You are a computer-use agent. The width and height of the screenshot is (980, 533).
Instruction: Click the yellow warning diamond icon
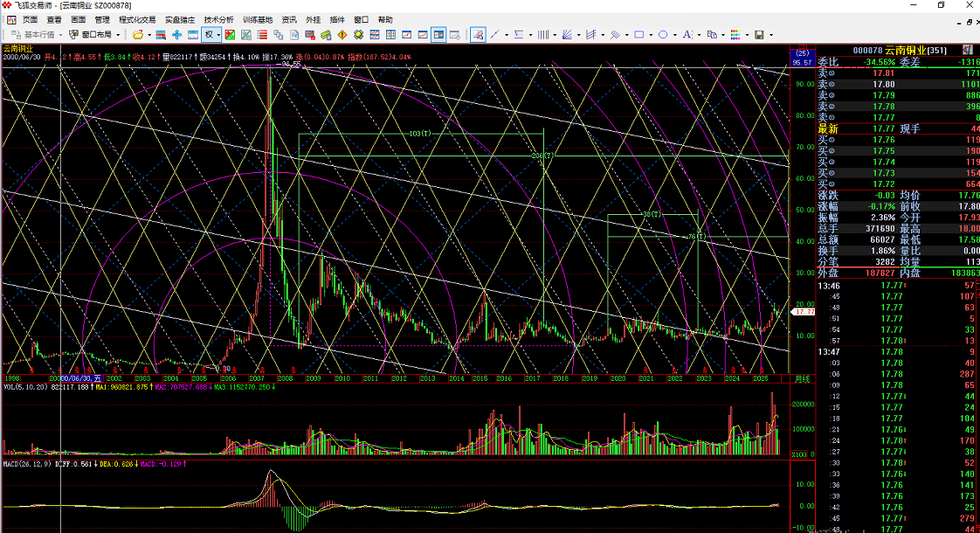(x=342, y=35)
